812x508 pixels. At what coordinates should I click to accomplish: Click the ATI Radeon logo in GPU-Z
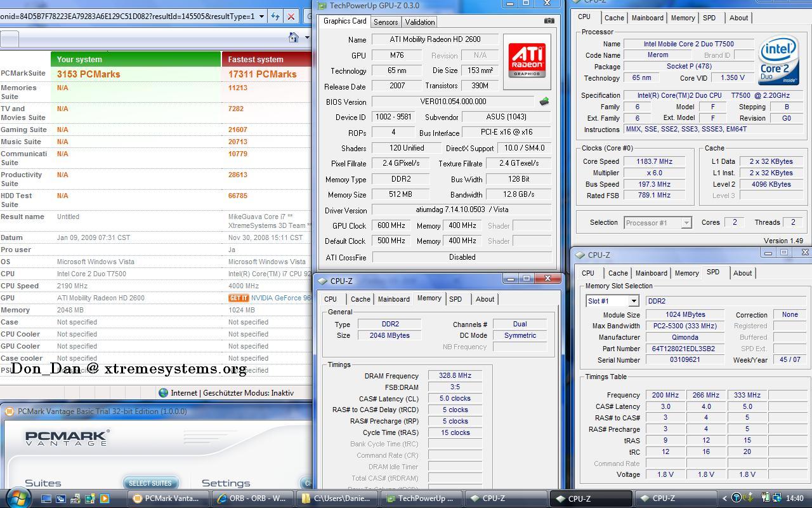[x=527, y=61]
